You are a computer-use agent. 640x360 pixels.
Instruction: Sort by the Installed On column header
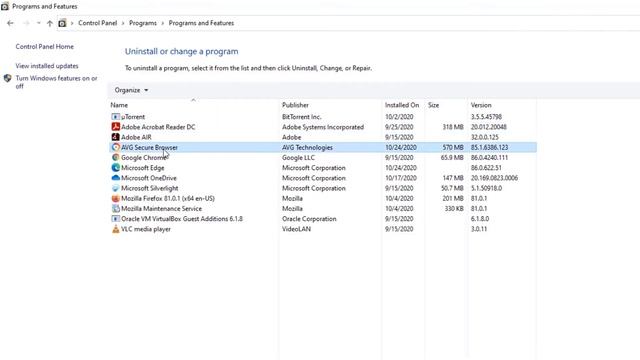pyautogui.click(x=402, y=105)
